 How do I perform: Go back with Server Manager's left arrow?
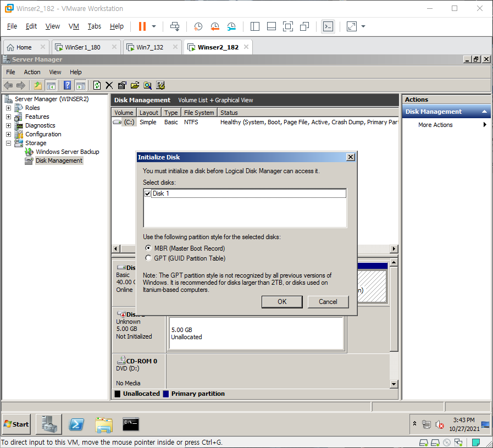pos(8,85)
